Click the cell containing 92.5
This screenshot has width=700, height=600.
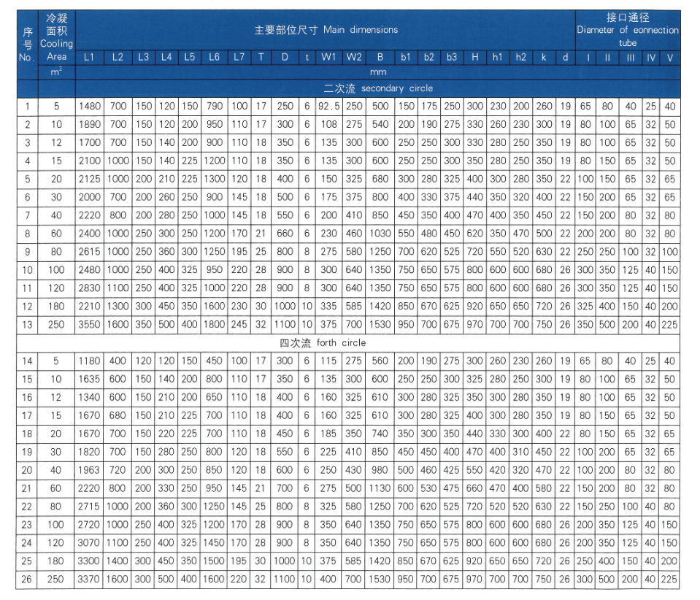click(x=329, y=107)
